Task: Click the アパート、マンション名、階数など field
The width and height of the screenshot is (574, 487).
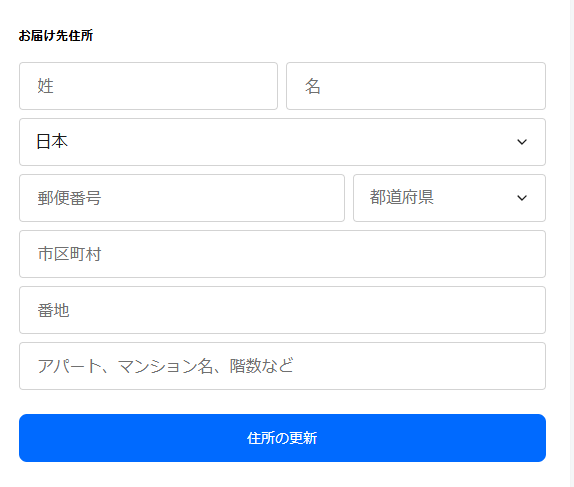Action: [x=282, y=366]
